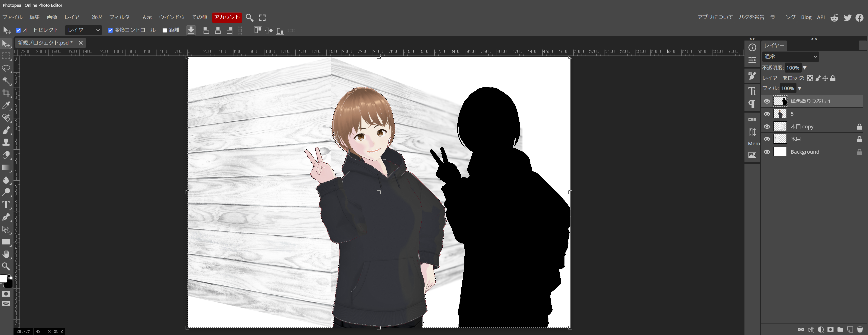
Task: Expand the 不透明度 opacity arrow
Action: click(x=805, y=68)
